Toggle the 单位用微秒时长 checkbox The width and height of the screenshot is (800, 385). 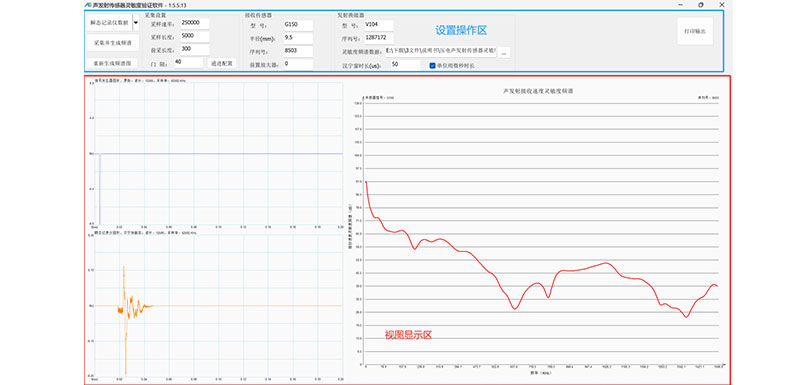click(x=433, y=66)
